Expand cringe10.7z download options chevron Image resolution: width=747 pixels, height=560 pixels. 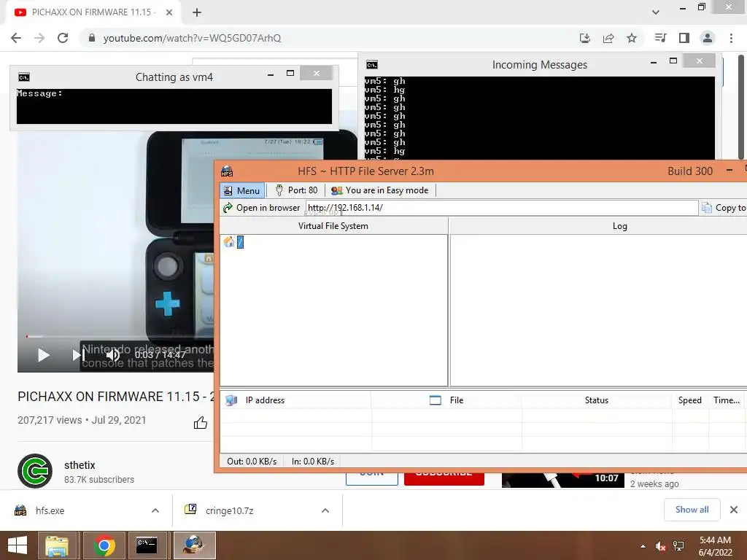[325, 510]
